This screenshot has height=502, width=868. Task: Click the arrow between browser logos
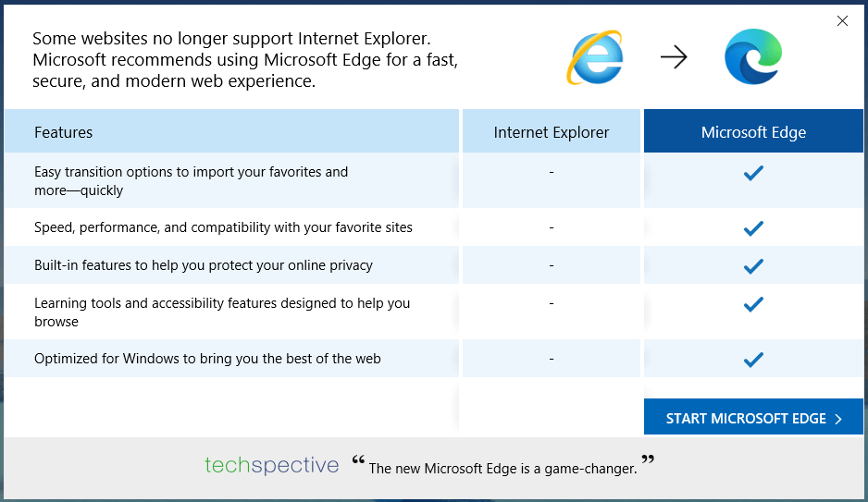[x=674, y=57]
